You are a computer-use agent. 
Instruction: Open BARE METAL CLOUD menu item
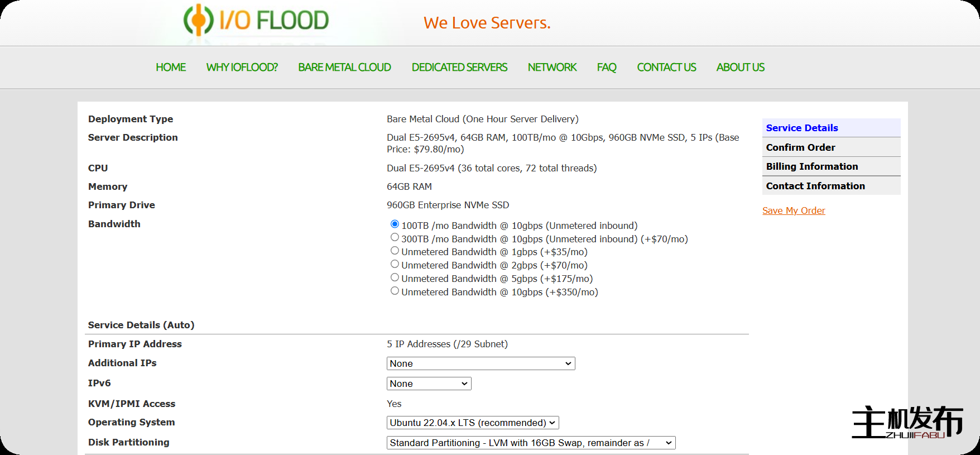point(344,68)
